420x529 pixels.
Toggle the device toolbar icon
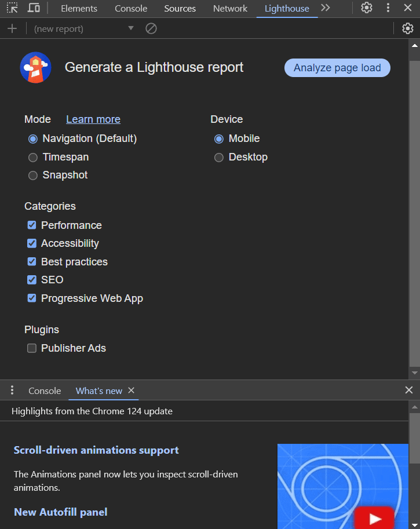click(34, 8)
